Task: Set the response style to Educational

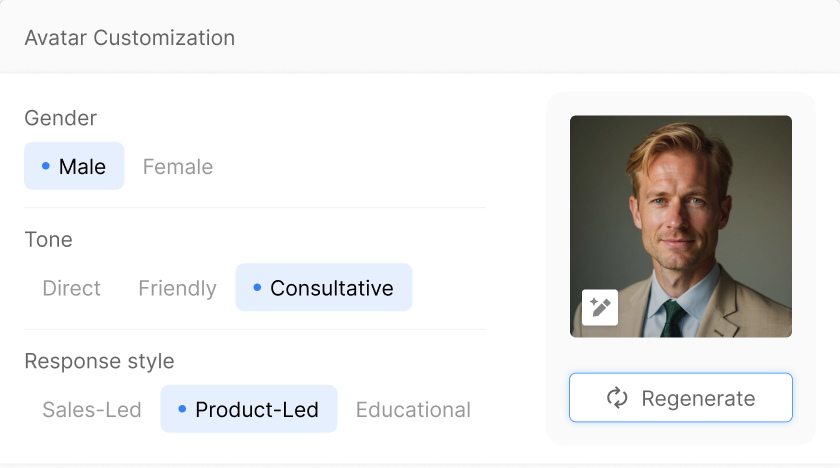Action: 413,410
